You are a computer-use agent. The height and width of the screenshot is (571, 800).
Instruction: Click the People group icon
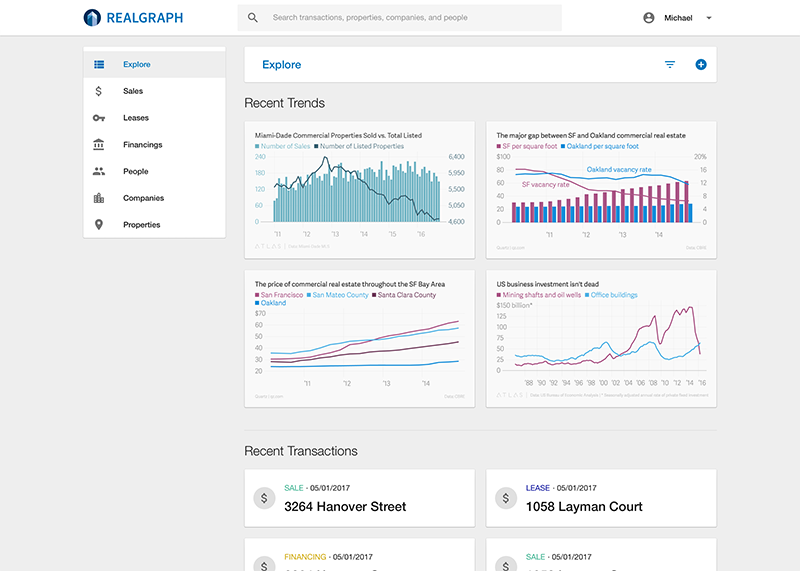click(x=99, y=172)
